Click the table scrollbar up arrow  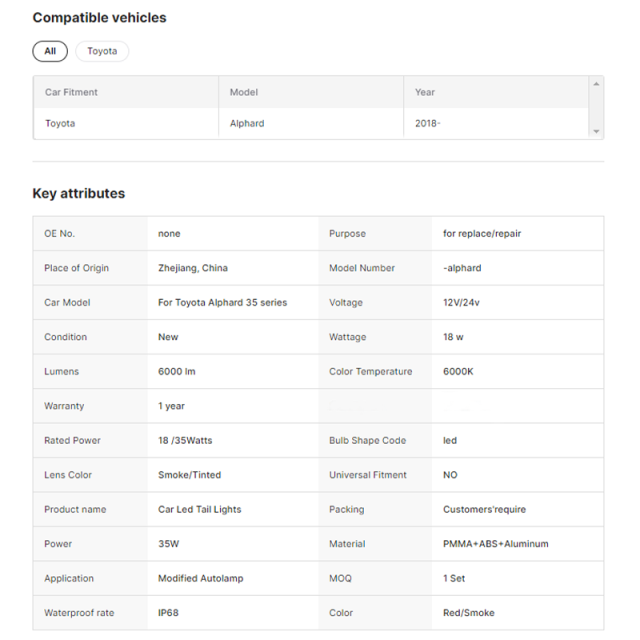point(596,84)
